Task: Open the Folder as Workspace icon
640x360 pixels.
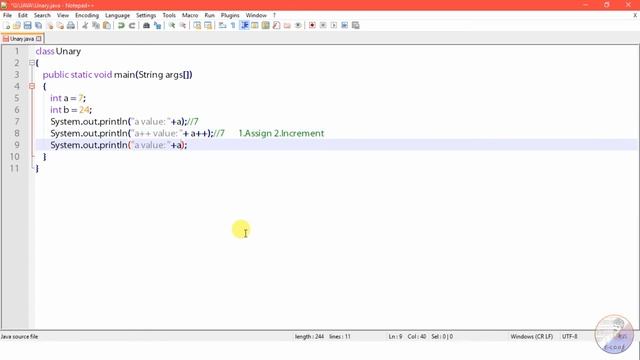Action: (x=287, y=25)
